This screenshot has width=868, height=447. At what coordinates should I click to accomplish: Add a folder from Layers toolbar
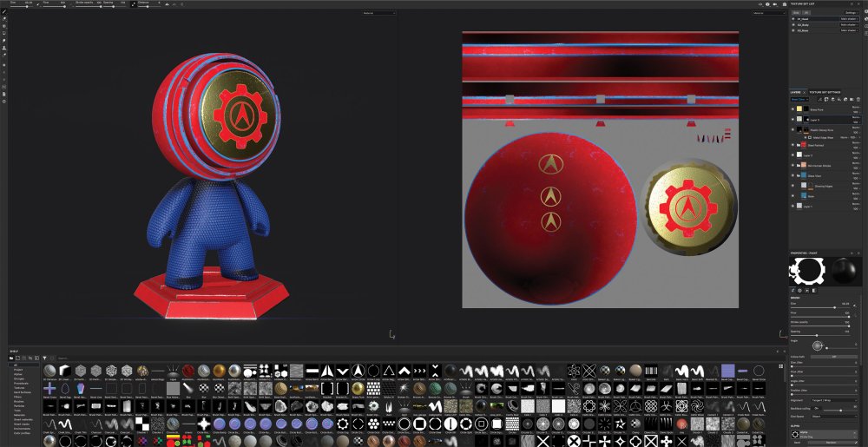(852, 100)
